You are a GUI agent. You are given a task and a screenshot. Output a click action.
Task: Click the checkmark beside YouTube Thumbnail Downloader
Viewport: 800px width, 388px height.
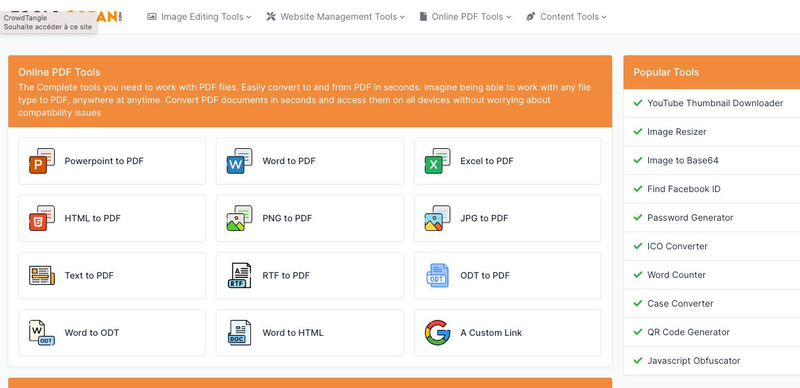click(637, 103)
